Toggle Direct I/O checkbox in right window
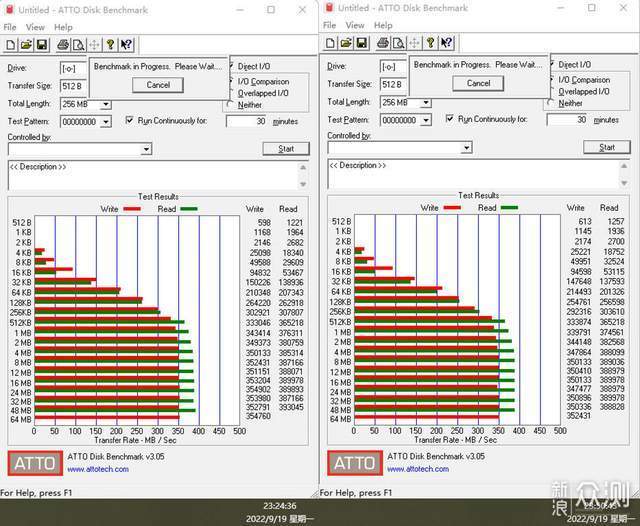The height and width of the screenshot is (526, 640). 552,64
